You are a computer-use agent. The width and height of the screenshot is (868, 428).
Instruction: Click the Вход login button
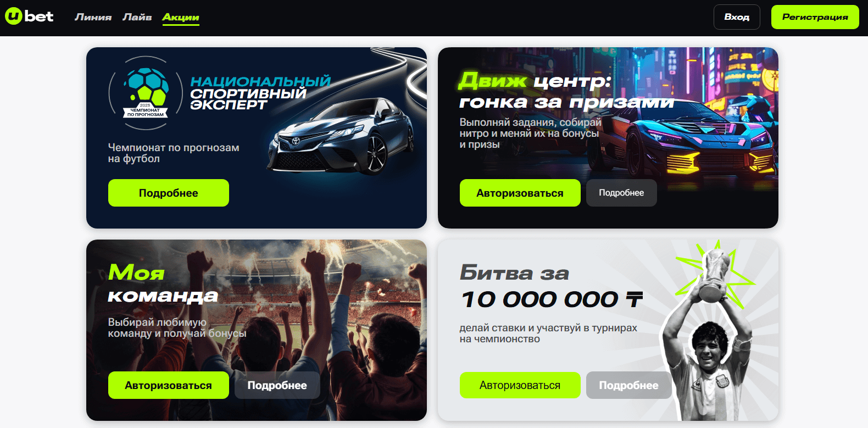(x=737, y=17)
